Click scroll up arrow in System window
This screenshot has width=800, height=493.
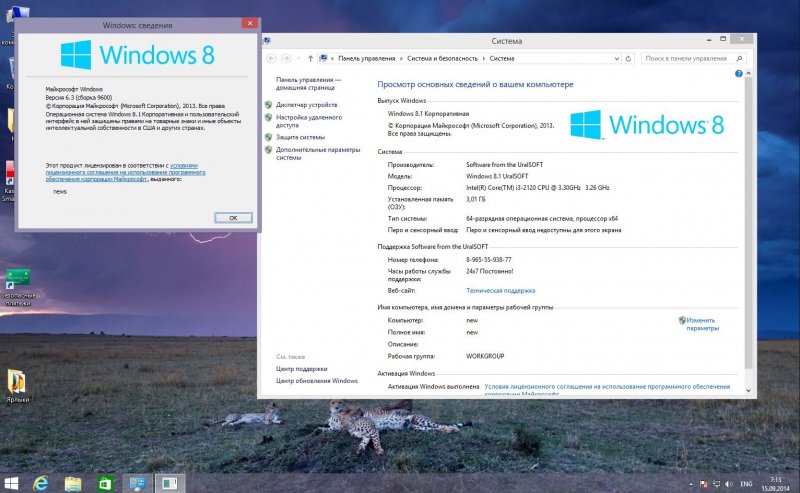pyautogui.click(x=748, y=73)
